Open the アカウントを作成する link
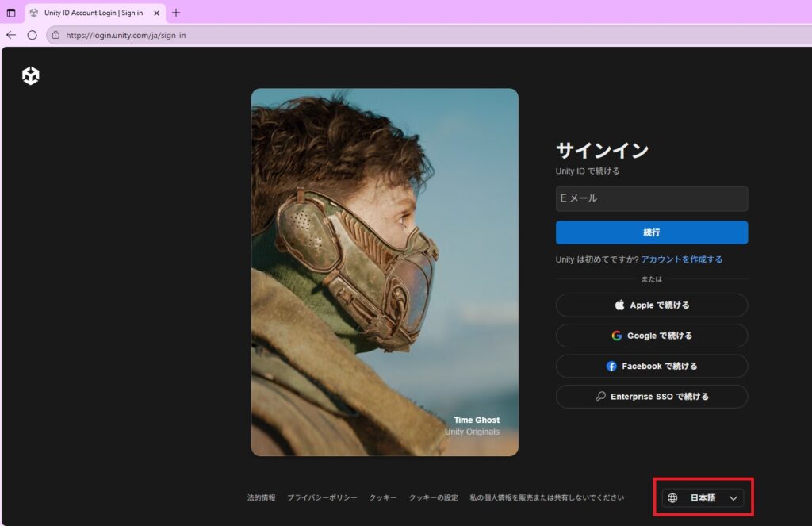Viewport: 812px width, 526px height. coord(681,259)
